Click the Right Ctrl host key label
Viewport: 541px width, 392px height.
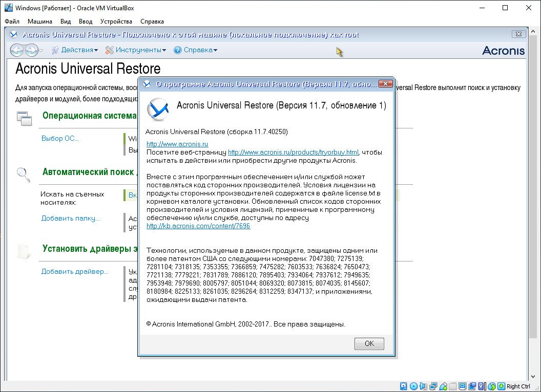[518, 386]
